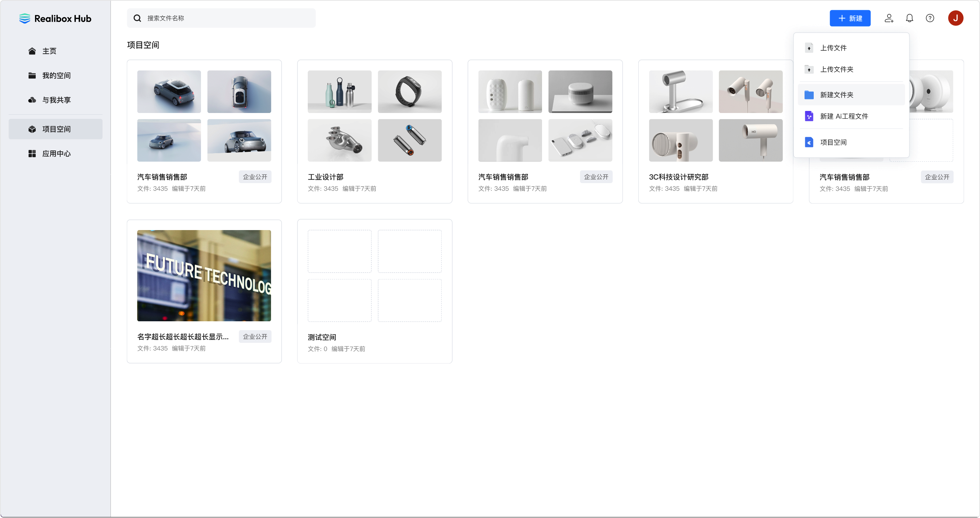The height and width of the screenshot is (518, 980).
Task: Open the 3C科技设计研究部 project title
Action: pos(678,177)
